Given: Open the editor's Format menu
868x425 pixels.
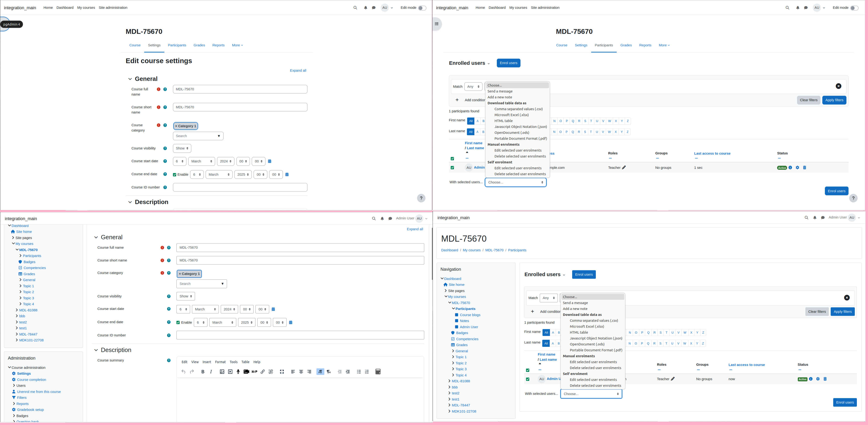Looking at the screenshot, I should (x=220, y=362).
